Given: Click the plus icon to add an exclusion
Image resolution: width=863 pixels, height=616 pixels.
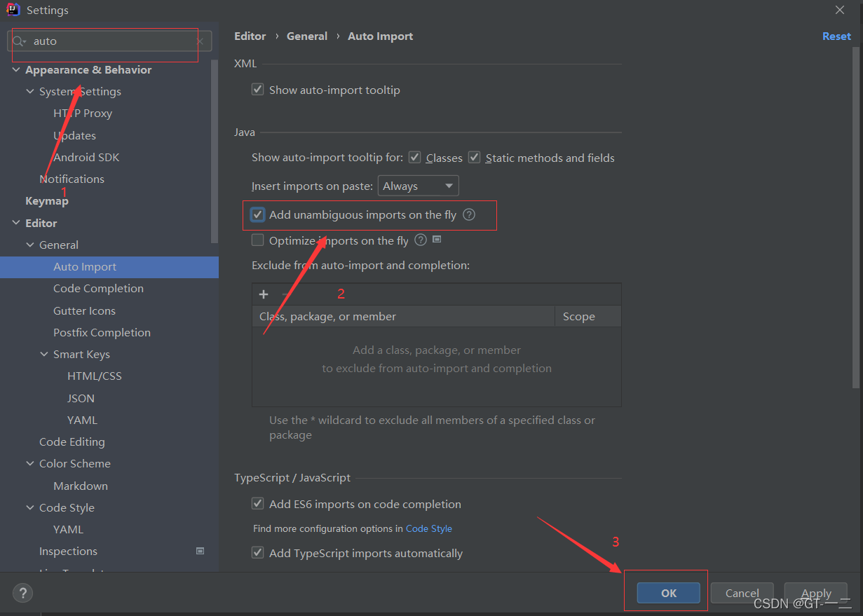Looking at the screenshot, I should click(x=264, y=294).
